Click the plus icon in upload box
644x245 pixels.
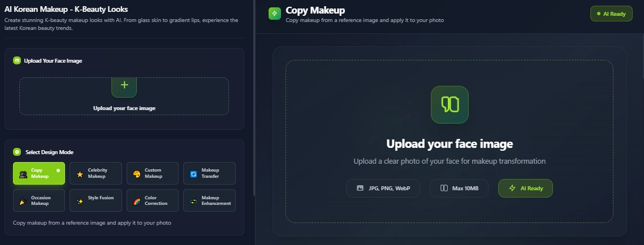[x=124, y=85]
